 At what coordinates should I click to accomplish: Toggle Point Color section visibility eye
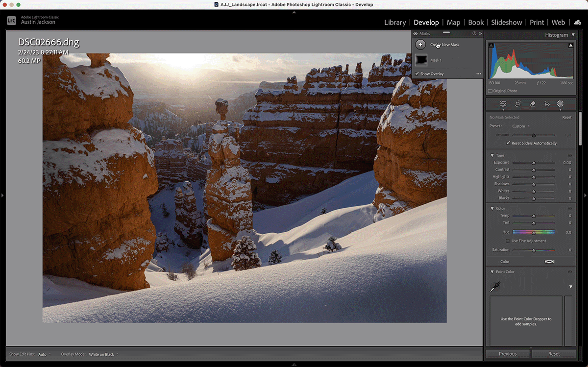(570, 272)
